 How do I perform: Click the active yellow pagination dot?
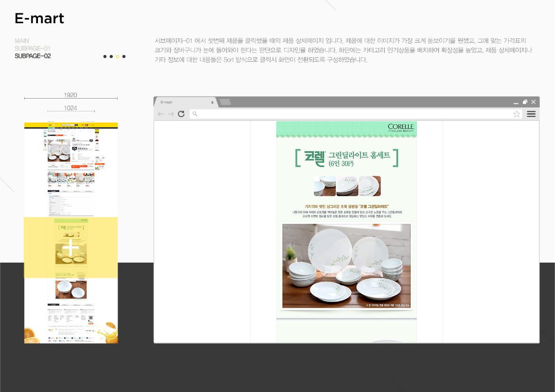click(x=117, y=56)
